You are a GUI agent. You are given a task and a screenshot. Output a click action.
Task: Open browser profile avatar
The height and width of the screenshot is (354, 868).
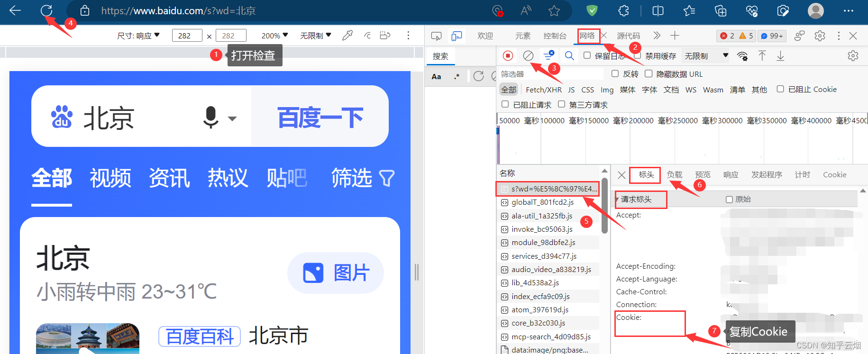816,10
